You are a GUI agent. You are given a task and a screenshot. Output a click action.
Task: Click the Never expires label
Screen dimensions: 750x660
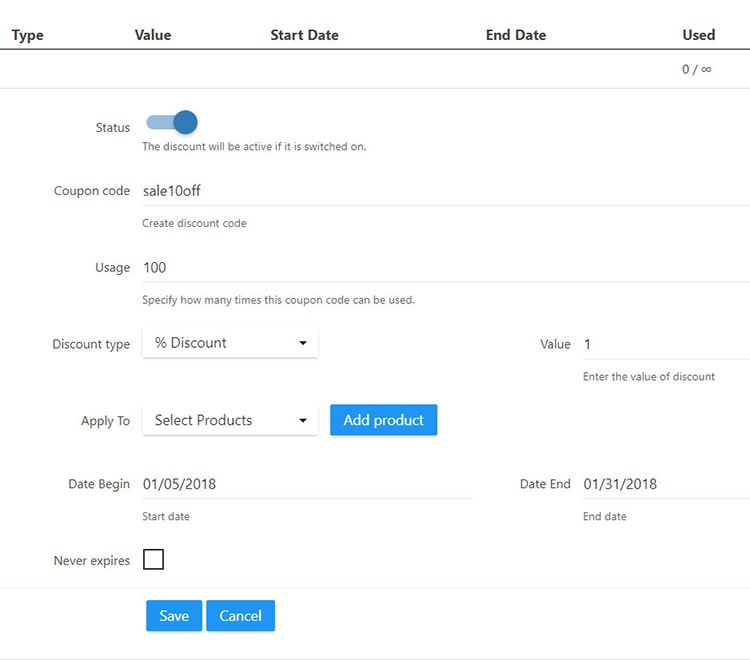coord(92,561)
